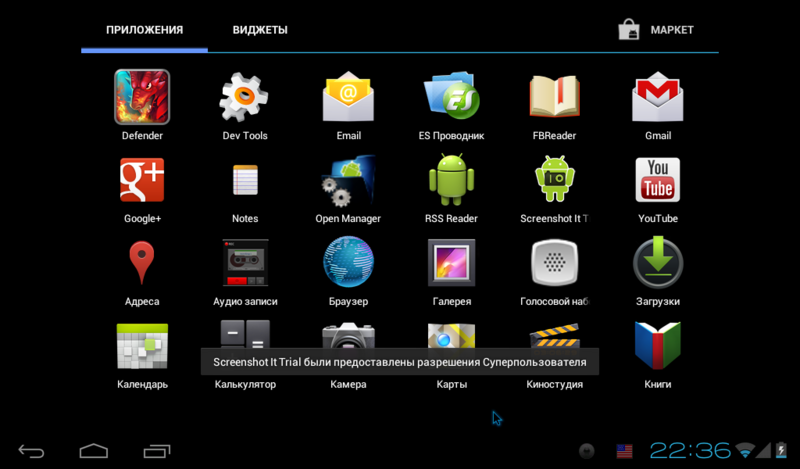Image resolution: width=800 pixels, height=469 pixels.
Task: Launch Screenshot It Trial app
Action: click(555, 180)
